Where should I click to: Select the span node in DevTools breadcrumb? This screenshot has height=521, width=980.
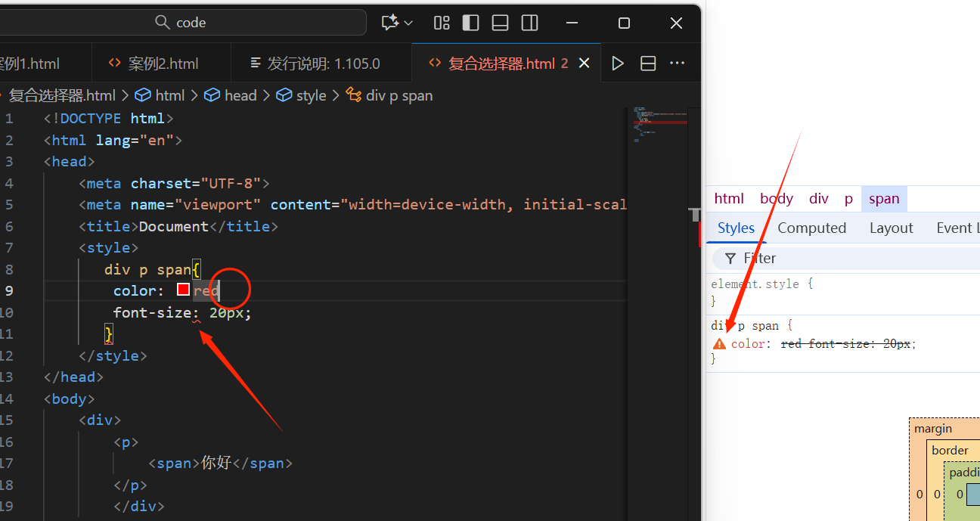tap(884, 199)
